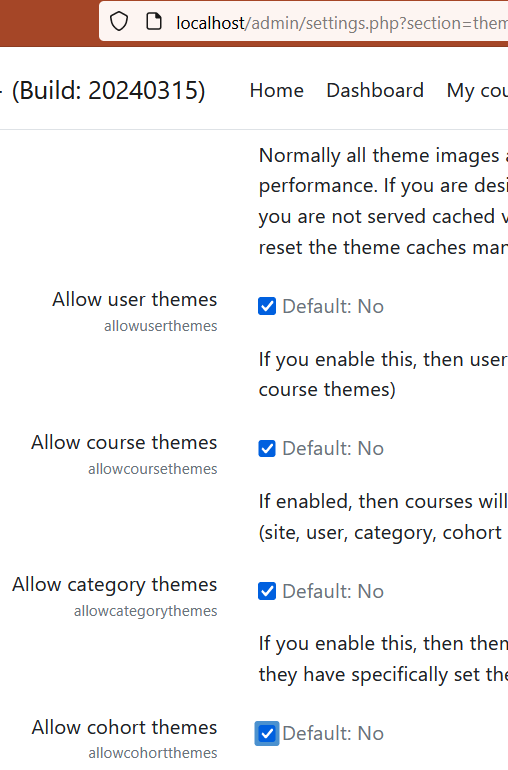Click the allowuserthemes setting identifier text
Viewport: 508px width, 770px height.
coord(161,326)
